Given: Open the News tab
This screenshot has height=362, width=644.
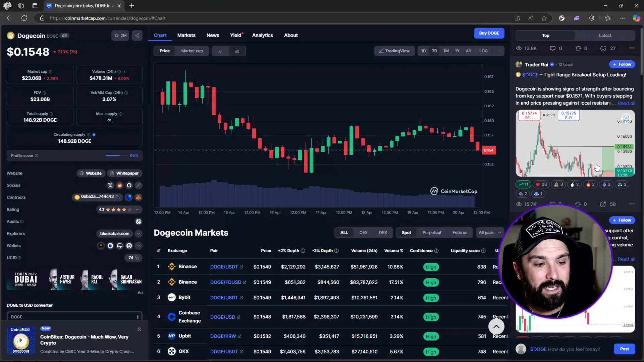Looking at the screenshot, I should (213, 35).
